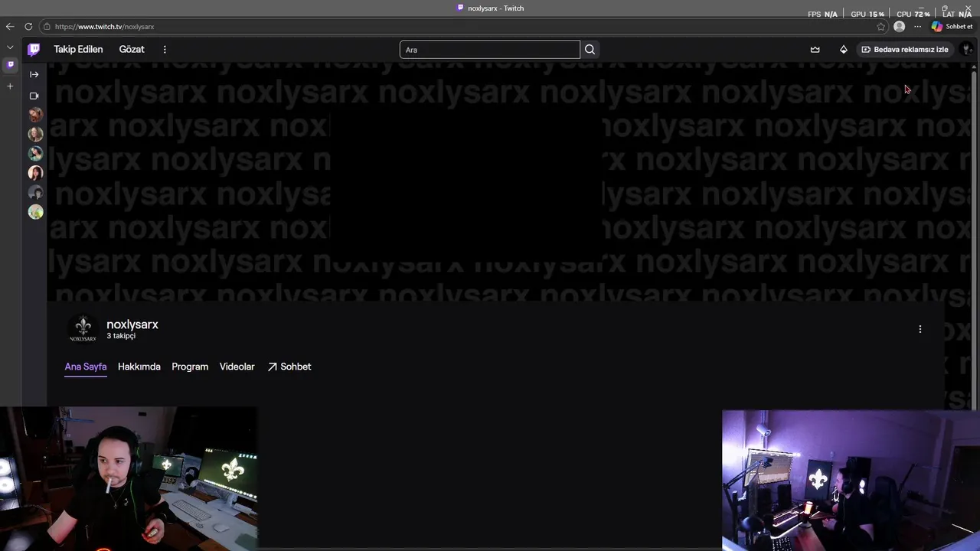
Task: Open the three-dot menu next to Gözat
Action: 164,49
